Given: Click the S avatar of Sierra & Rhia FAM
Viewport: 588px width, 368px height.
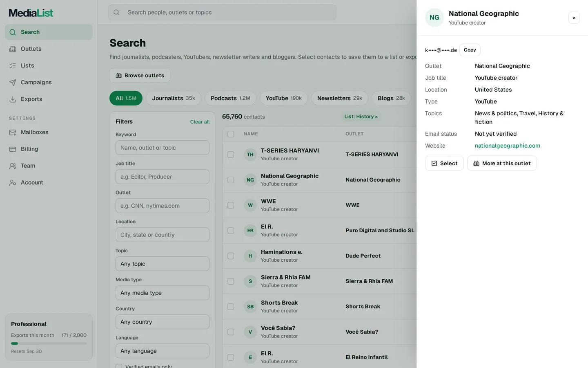Looking at the screenshot, I should (250, 281).
